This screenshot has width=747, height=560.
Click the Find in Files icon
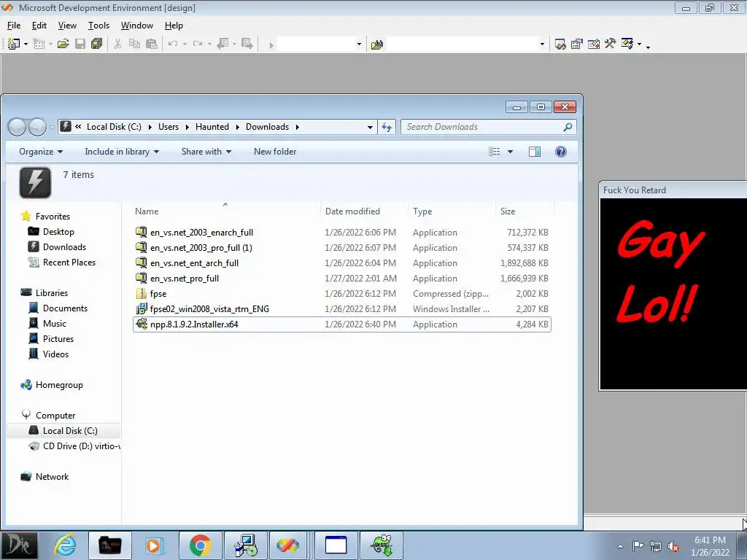377,44
